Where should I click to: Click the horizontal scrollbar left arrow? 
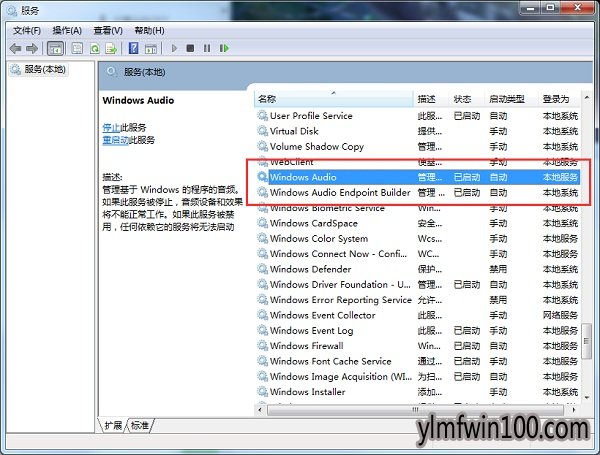click(x=260, y=410)
